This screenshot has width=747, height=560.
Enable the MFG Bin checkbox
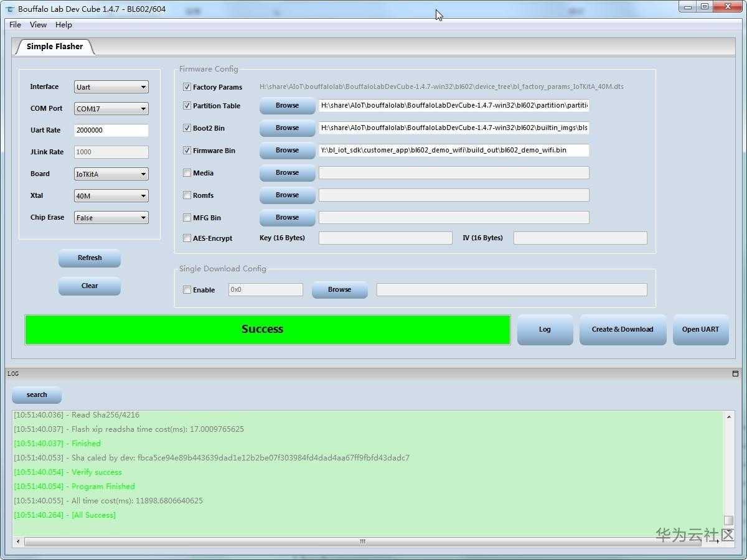point(187,218)
